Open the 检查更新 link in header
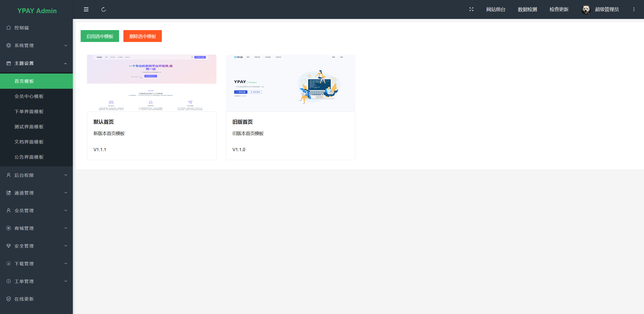 point(559,9)
